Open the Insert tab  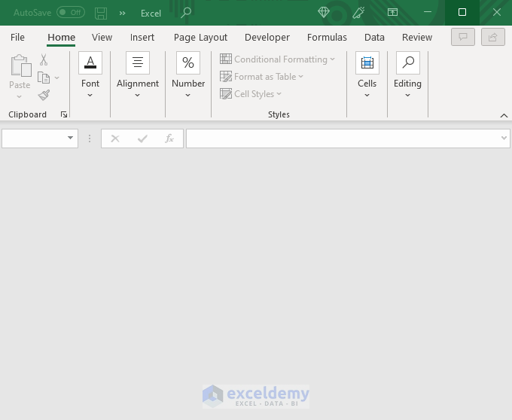point(142,37)
